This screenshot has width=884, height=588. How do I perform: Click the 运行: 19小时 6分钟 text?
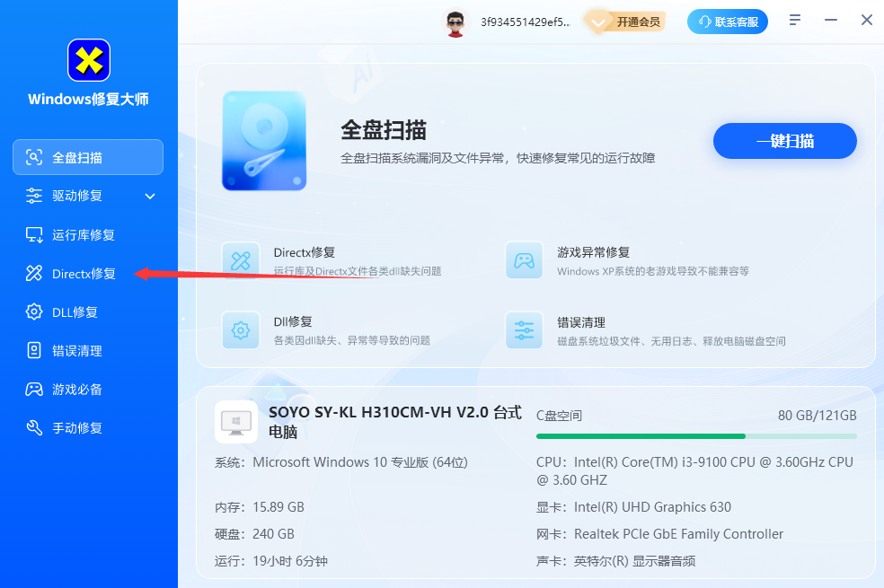tap(271, 561)
